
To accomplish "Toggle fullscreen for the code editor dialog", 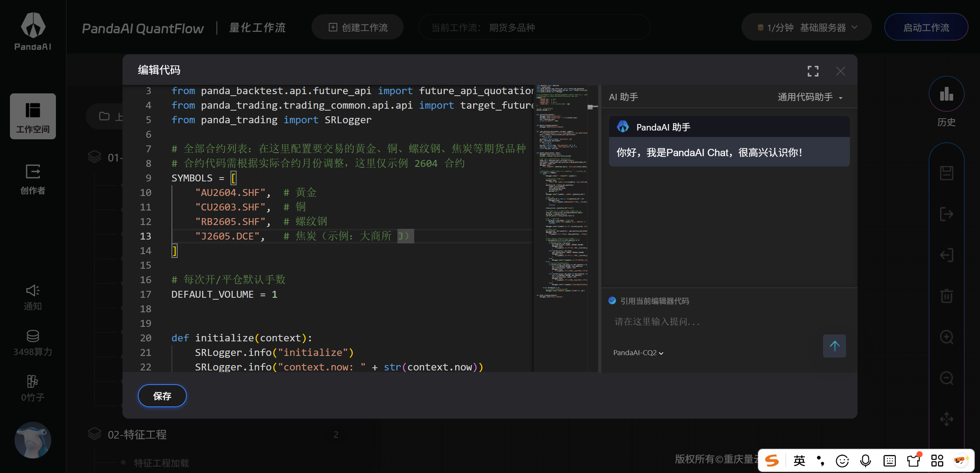I will (x=813, y=71).
